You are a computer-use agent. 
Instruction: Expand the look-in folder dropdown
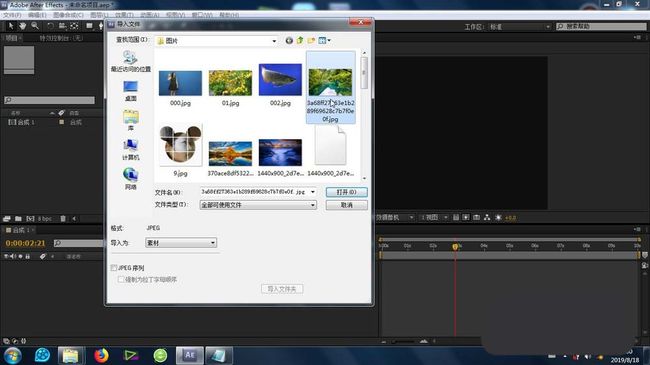(x=216, y=41)
